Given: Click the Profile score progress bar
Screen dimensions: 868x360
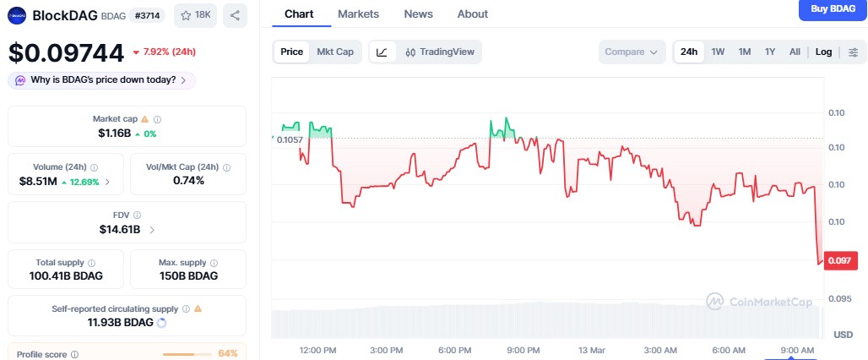Looking at the screenshot, I should click(187, 354).
